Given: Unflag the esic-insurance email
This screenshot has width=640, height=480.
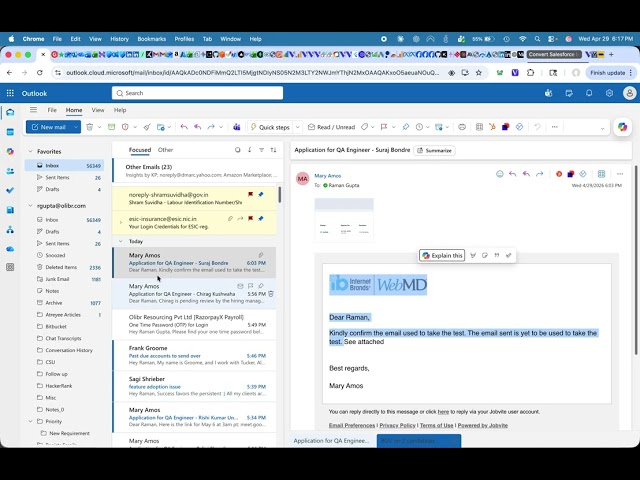Looking at the screenshot, I should [251, 218].
